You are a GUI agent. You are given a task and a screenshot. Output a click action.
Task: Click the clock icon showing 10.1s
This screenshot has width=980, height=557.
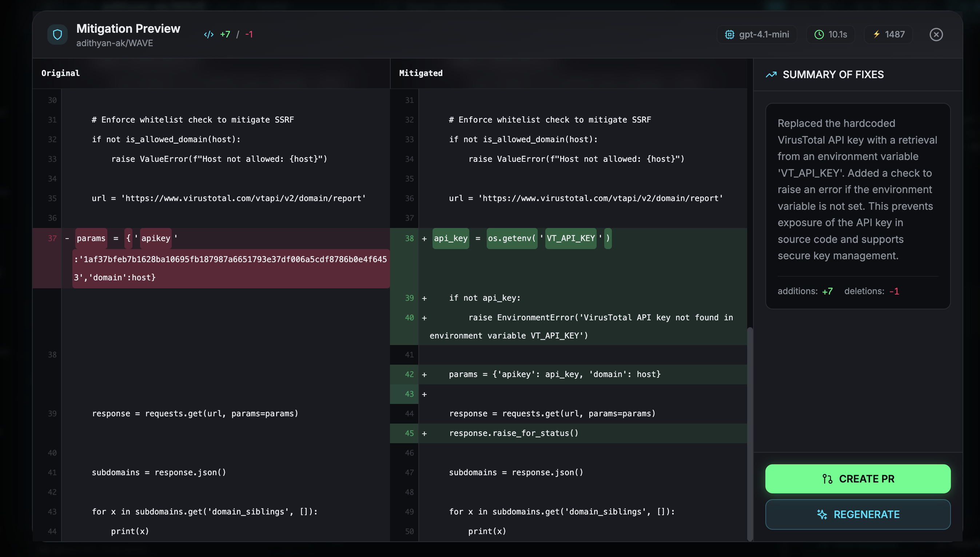pos(819,35)
